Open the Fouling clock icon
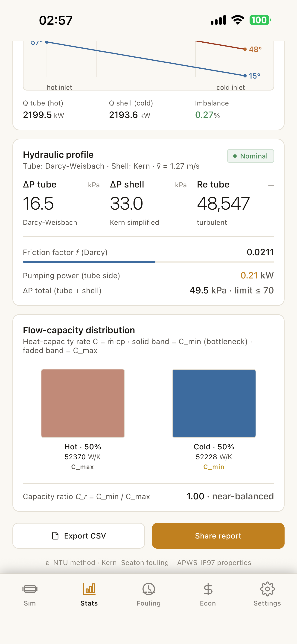Screen dimensions: 297x644 point(148,589)
